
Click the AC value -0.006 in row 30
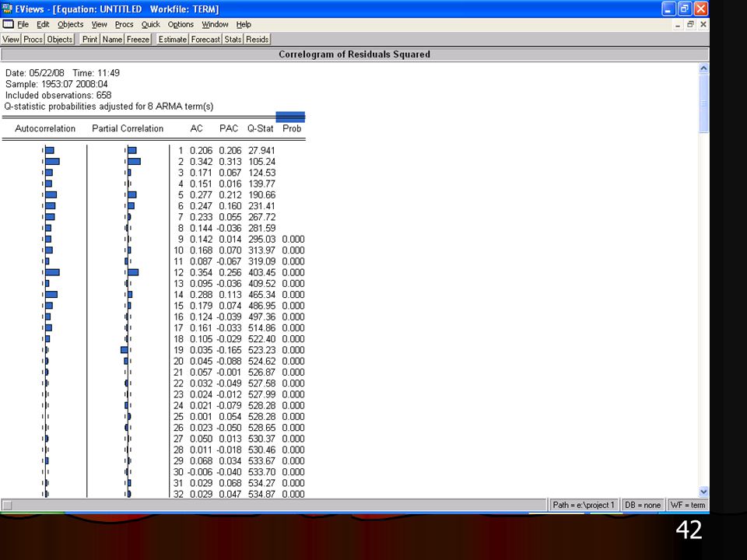coord(200,472)
